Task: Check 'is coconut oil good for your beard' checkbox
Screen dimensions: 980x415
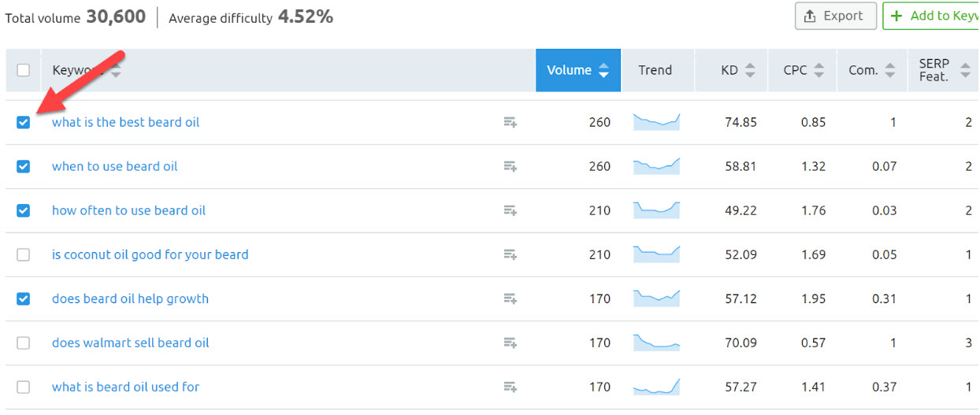Action: 24,254
